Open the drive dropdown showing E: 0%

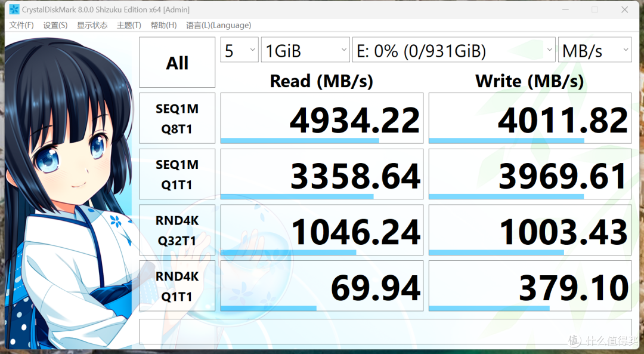click(x=454, y=50)
